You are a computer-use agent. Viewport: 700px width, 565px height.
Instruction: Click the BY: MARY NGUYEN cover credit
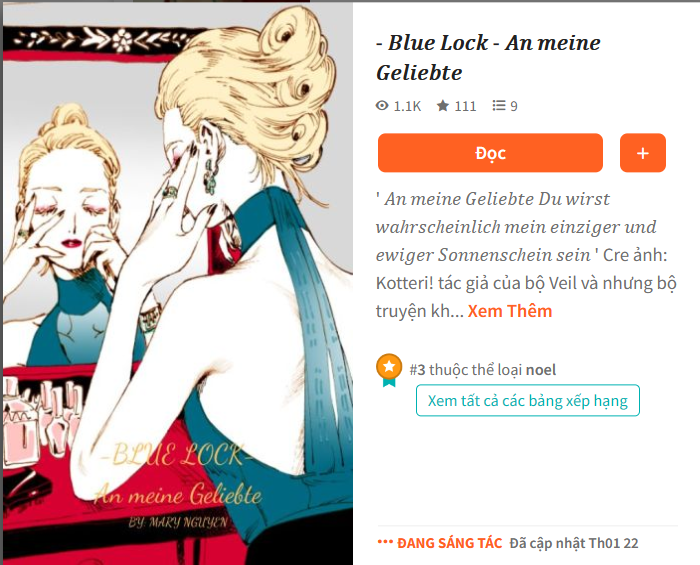[178, 522]
